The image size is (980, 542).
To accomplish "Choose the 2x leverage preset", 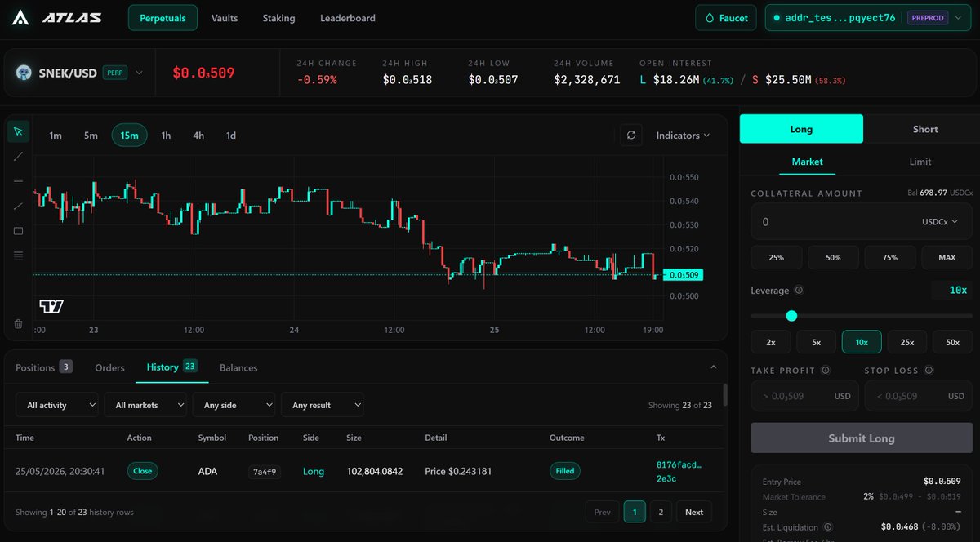I will tap(770, 342).
